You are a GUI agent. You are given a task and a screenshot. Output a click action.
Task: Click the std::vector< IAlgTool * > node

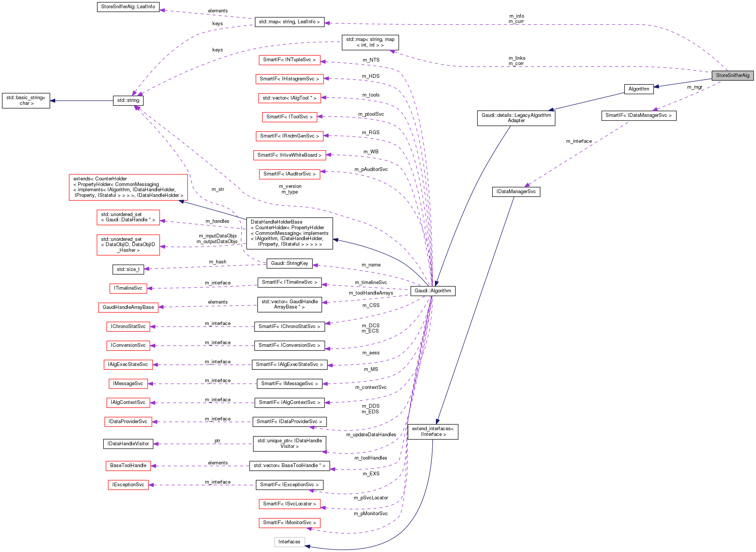(x=289, y=98)
